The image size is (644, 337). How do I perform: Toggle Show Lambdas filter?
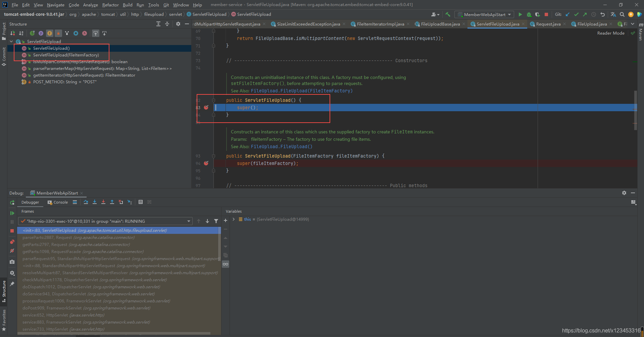85,33
